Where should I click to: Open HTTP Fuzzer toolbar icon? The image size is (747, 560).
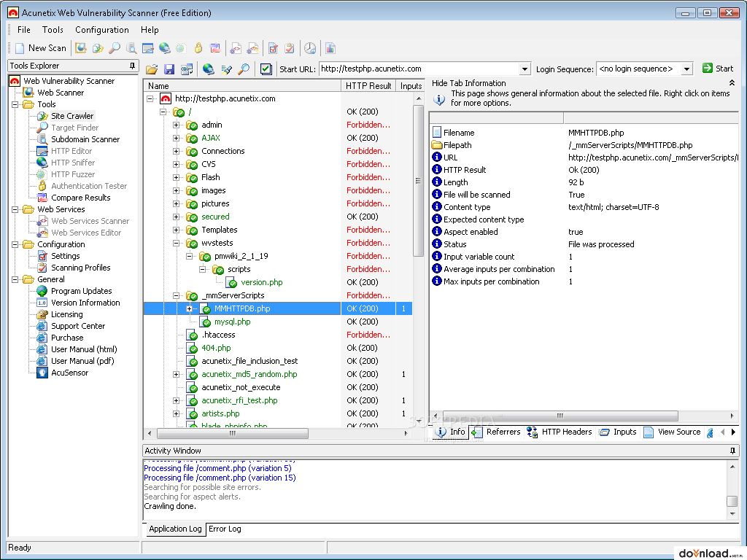(x=181, y=48)
